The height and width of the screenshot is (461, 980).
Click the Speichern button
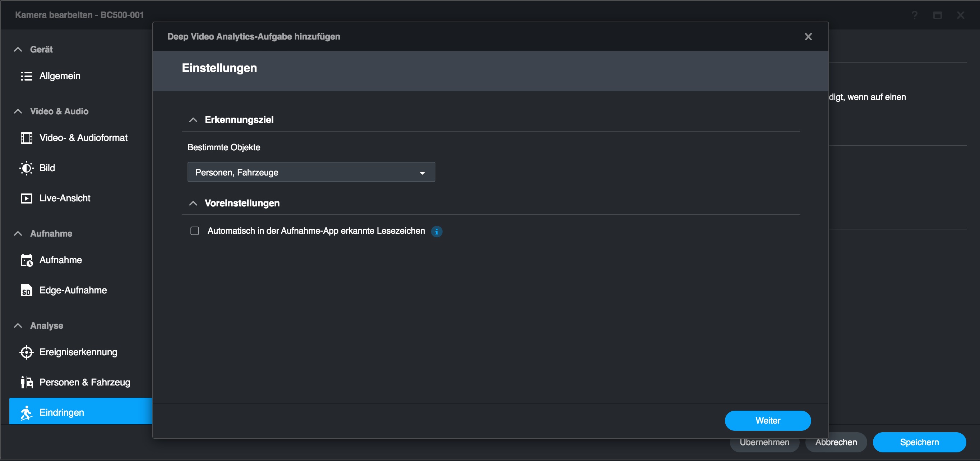(919, 442)
